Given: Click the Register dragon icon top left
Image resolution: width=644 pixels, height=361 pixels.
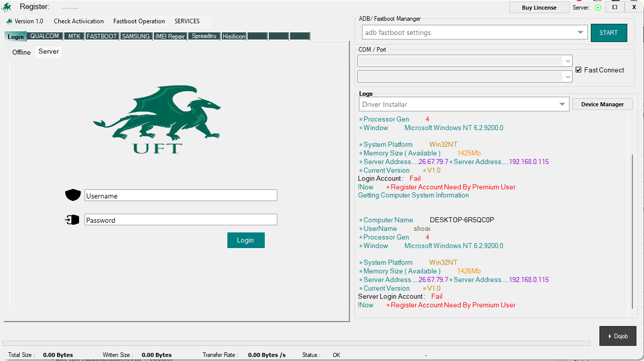Looking at the screenshot, I should (7, 7).
